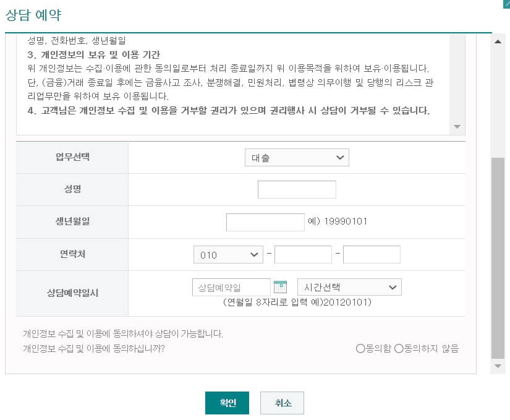Click the 성명 row label

pos(72,189)
